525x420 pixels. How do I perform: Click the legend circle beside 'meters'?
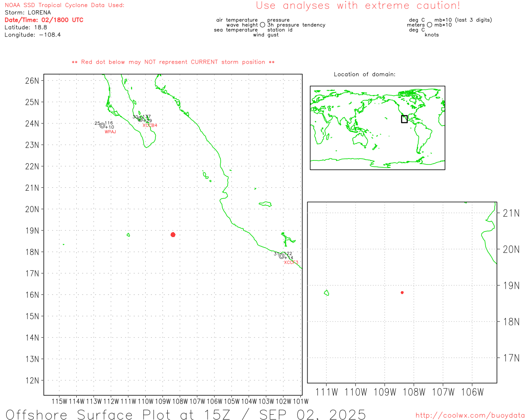click(429, 25)
